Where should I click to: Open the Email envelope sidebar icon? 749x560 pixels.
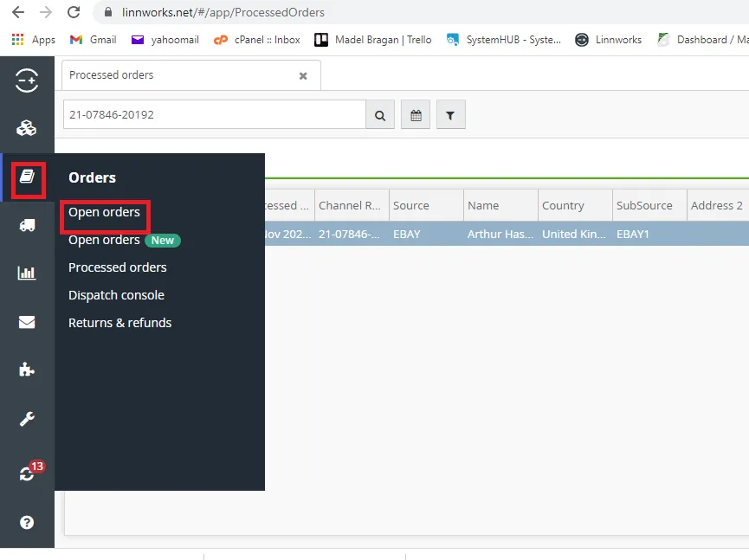tap(27, 322)
